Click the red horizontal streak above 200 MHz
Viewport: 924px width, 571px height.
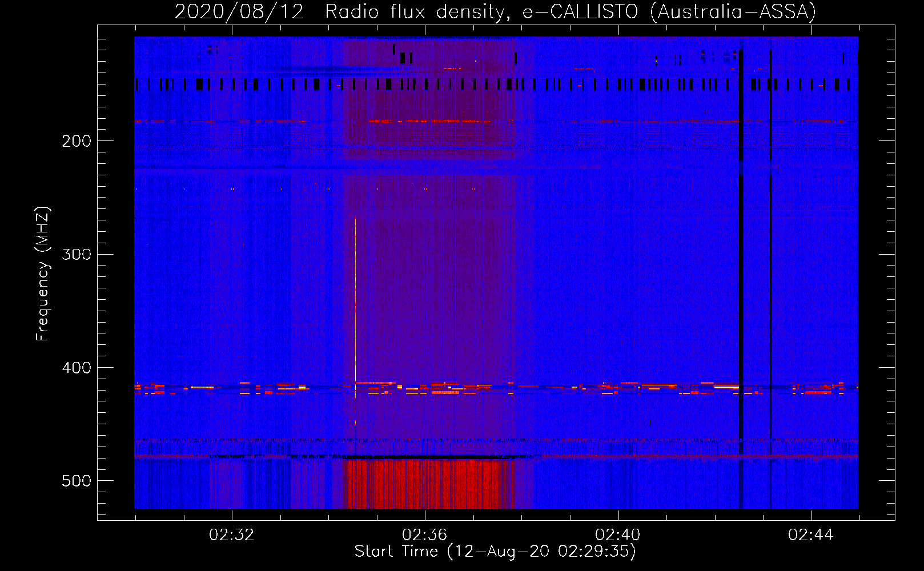428,121
